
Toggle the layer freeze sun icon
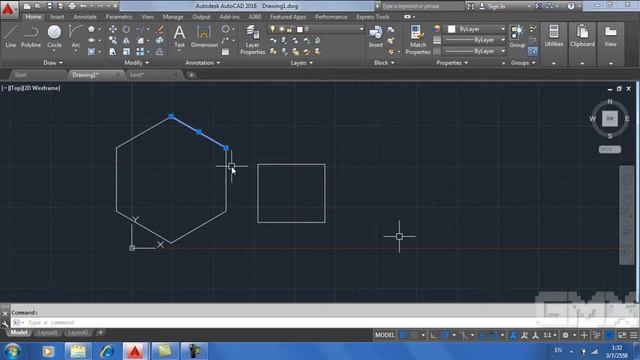click(281, 29)
